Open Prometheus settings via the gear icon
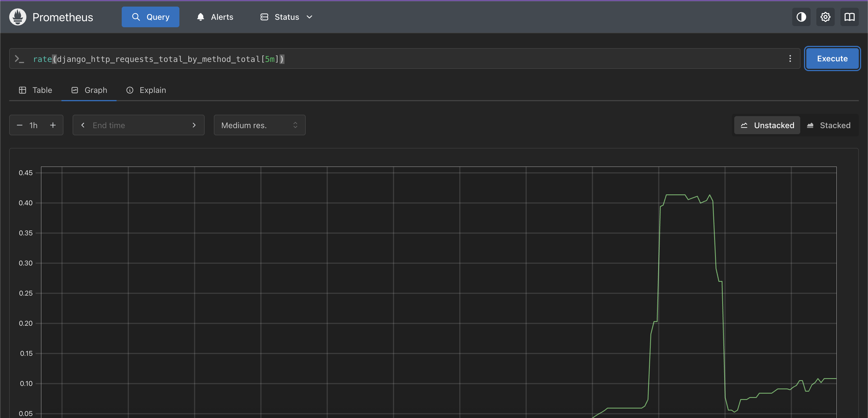Viewport: 868px width, 418px height. (x=825, y=17)
